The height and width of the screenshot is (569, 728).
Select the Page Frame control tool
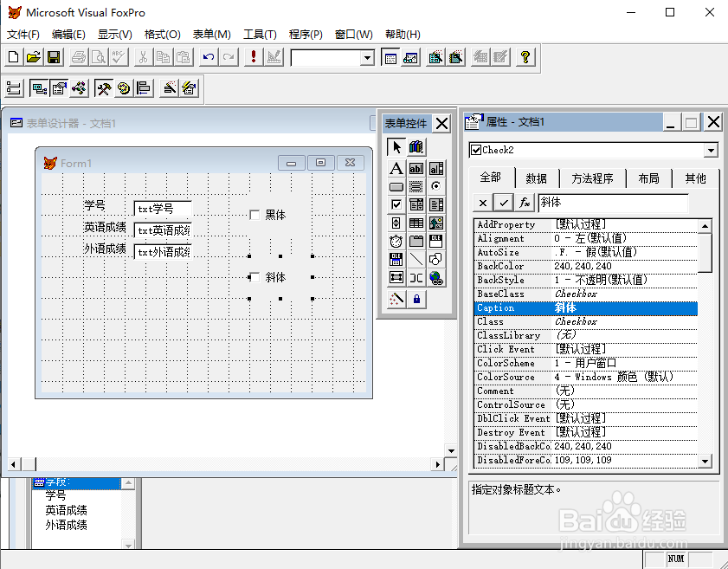416,241
